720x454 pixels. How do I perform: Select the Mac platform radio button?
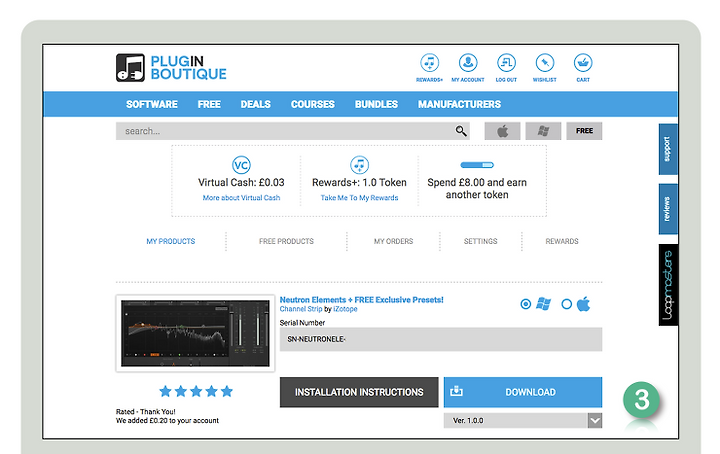point(567,304)
